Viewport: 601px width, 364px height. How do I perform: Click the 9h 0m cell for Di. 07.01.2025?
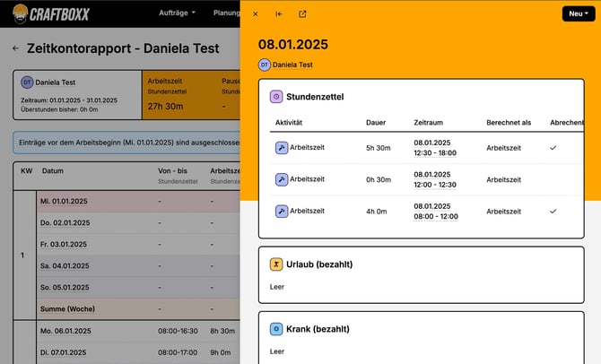pyautogui.click(x=221, y=352)
